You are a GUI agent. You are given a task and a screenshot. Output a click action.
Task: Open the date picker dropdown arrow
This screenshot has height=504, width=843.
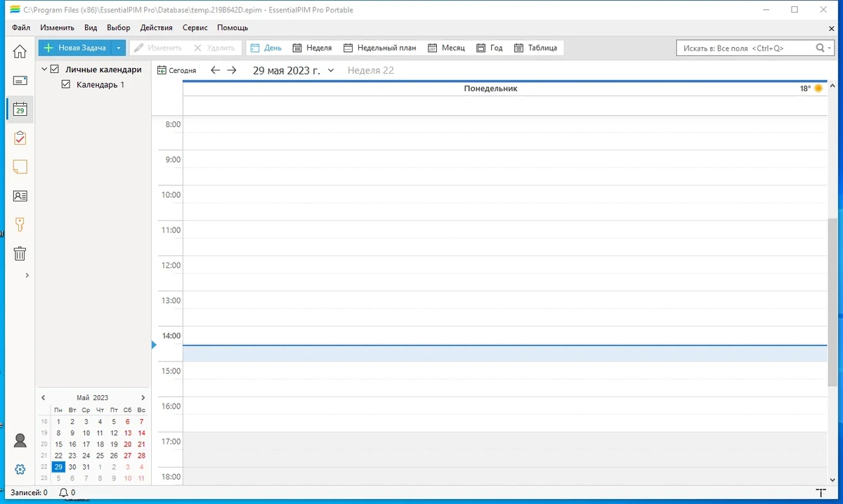pyautogui.click(x=331, y=70)
